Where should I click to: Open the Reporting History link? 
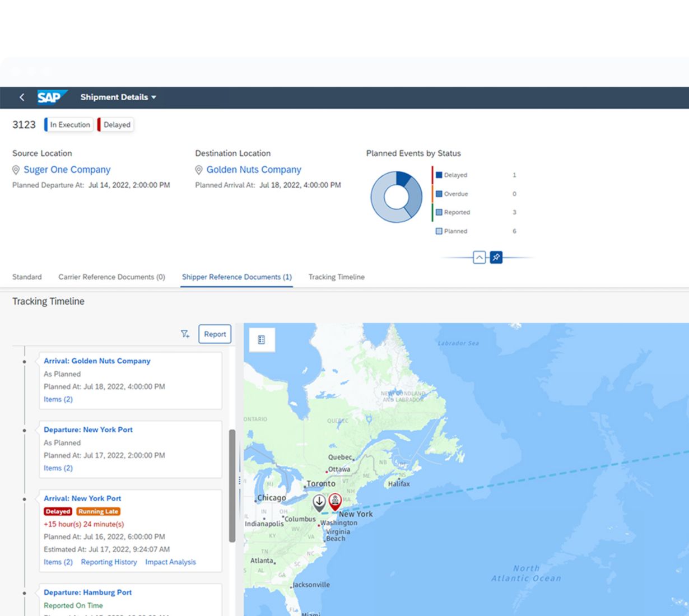coord(109,562)
